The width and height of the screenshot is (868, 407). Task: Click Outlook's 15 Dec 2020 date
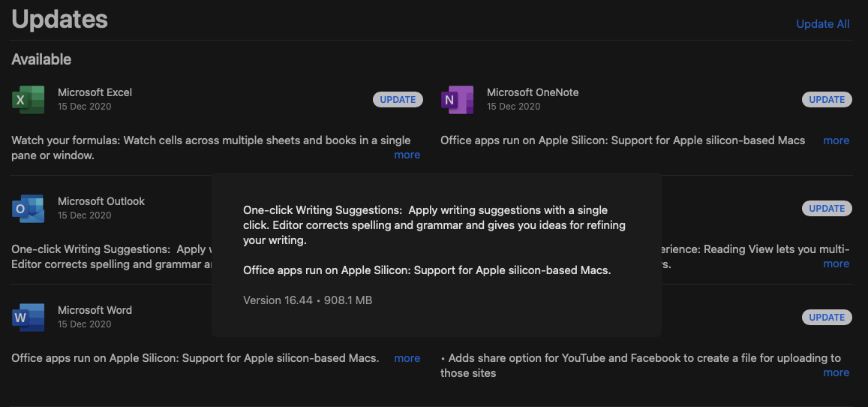85,215
